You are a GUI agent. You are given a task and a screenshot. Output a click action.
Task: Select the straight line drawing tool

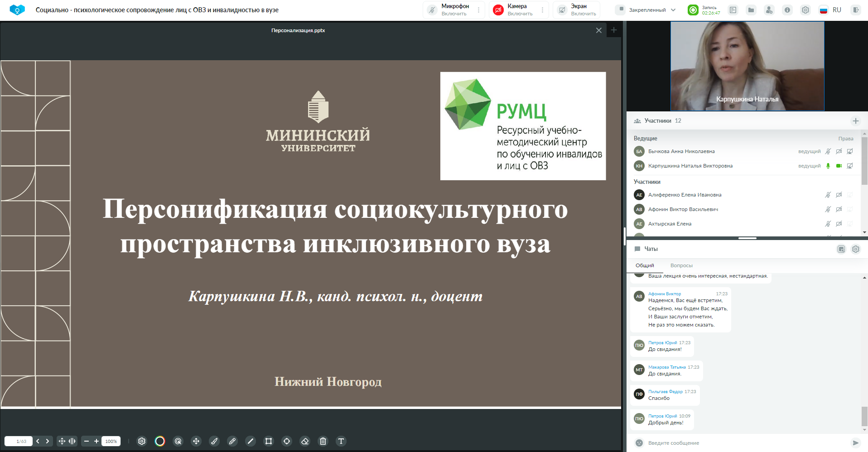(251, 441)
